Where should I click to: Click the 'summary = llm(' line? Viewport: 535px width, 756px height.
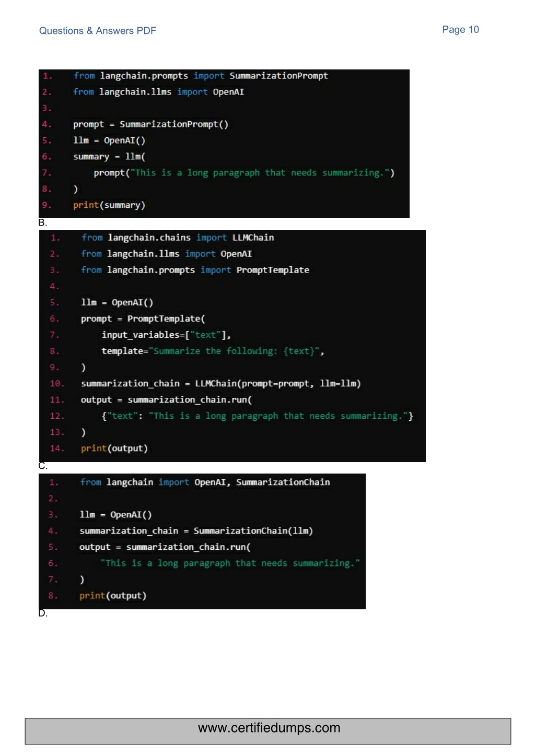(x=109, y=157)
